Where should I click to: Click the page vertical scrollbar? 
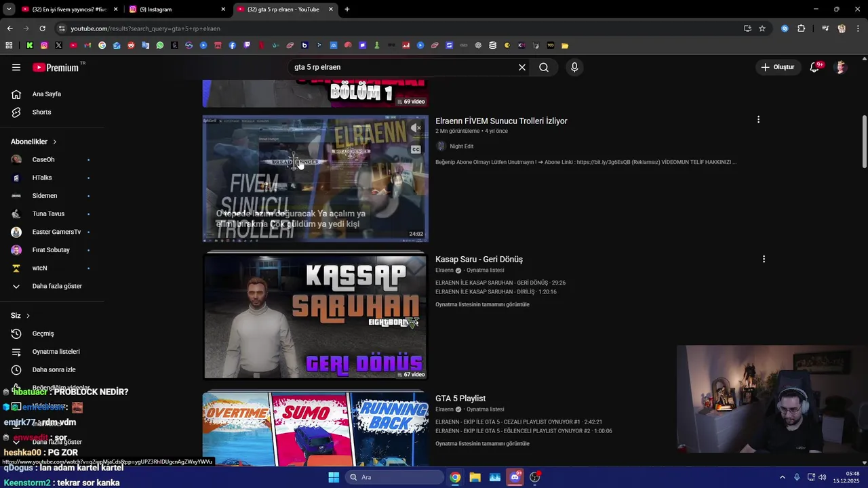[864, 142]
